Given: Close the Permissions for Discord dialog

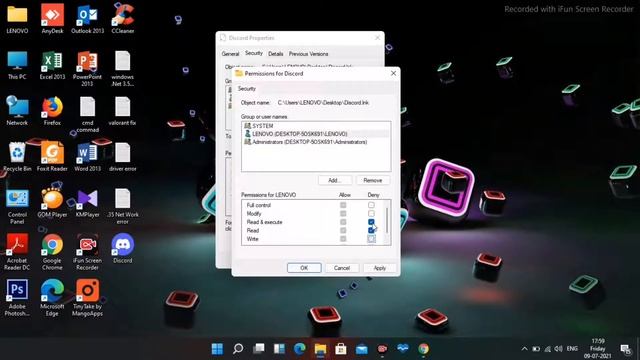Looking at the screenshot, I should 393,73.
